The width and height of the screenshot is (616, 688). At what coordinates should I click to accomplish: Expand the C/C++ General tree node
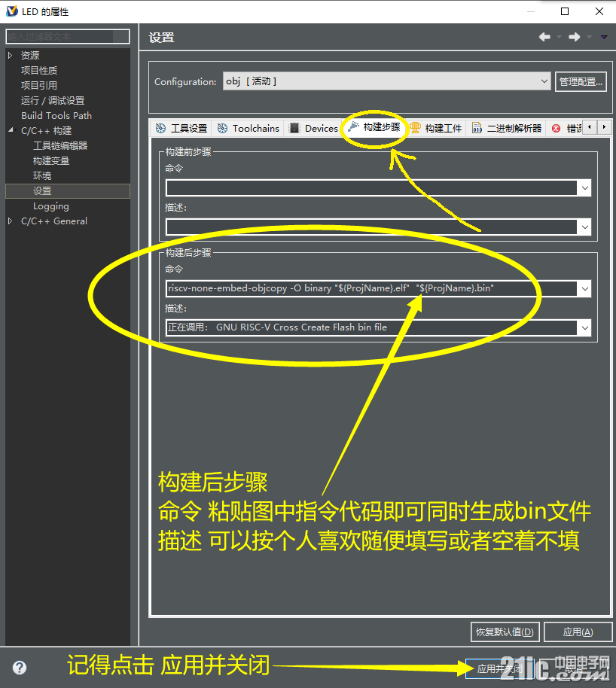pyautogui.click(x=10, y=221)
